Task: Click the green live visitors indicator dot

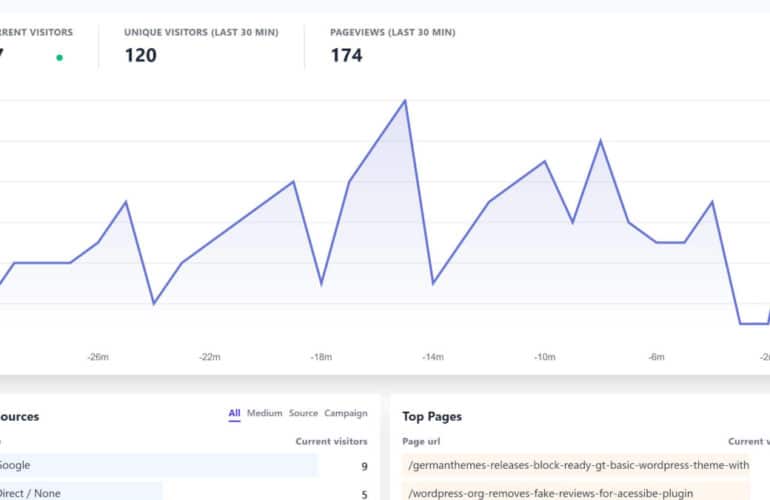Action: pyautogui.click(x=59, y=57)
